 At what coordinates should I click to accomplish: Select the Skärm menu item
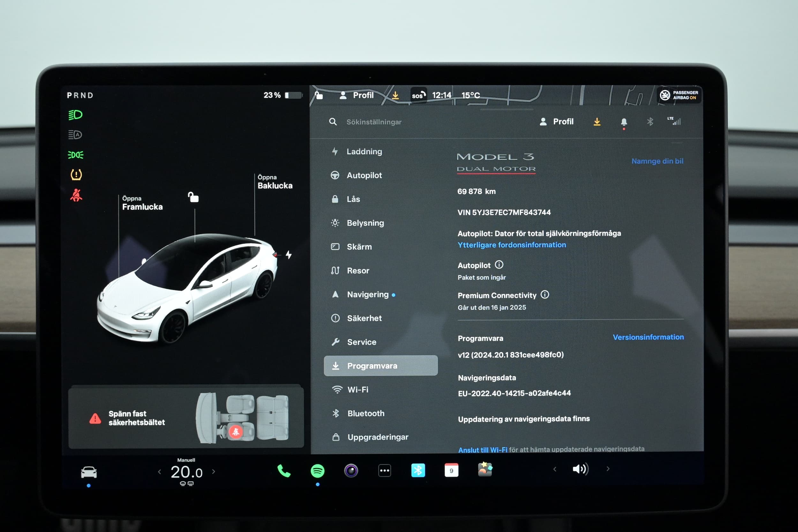pyautogui.click(x=351, y=247)
